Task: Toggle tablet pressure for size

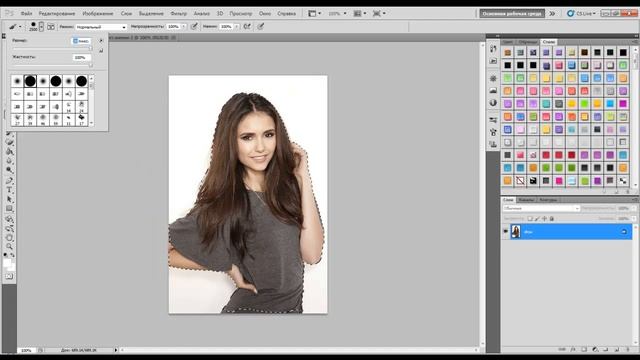Action: 260,27
